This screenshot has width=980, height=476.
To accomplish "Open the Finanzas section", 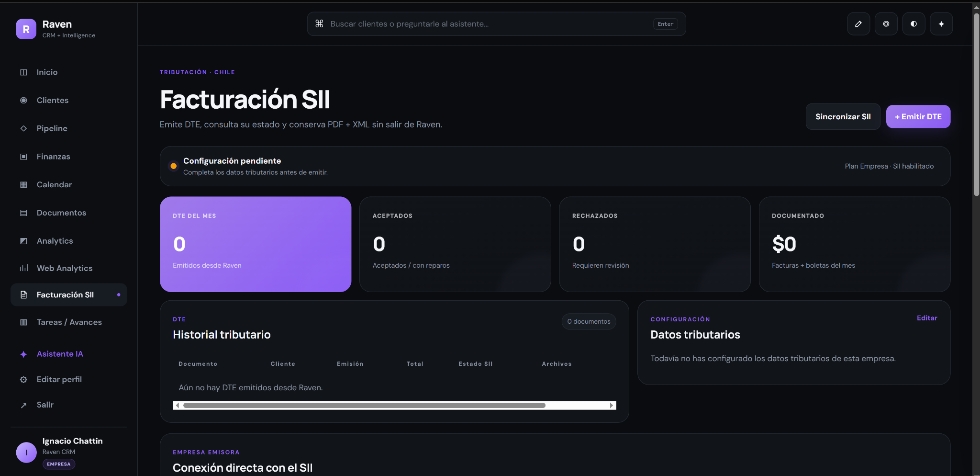I will pyautogui.click(x=69, y=157).
